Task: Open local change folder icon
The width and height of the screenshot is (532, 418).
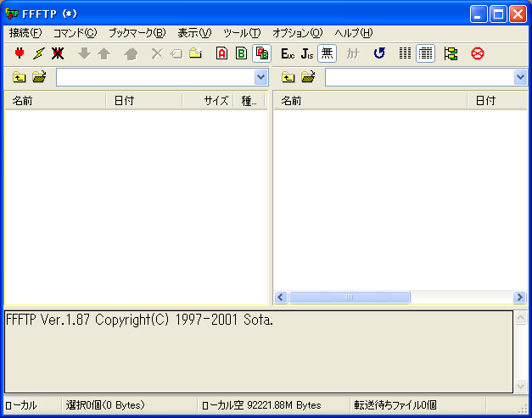Action: pos(39,77)
